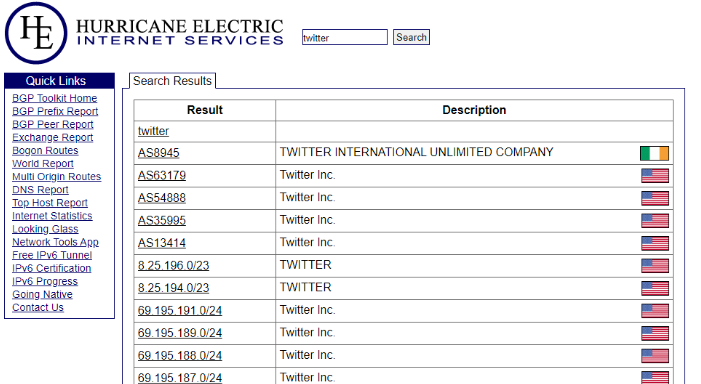Click the US flag in the AS13414 row
701x384 pixels.
click(655, 243)
